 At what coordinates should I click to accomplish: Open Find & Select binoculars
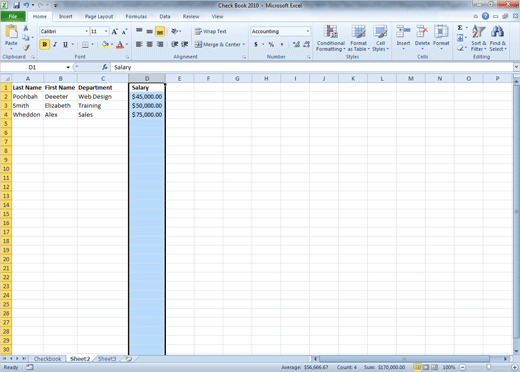tap(498, 38)
